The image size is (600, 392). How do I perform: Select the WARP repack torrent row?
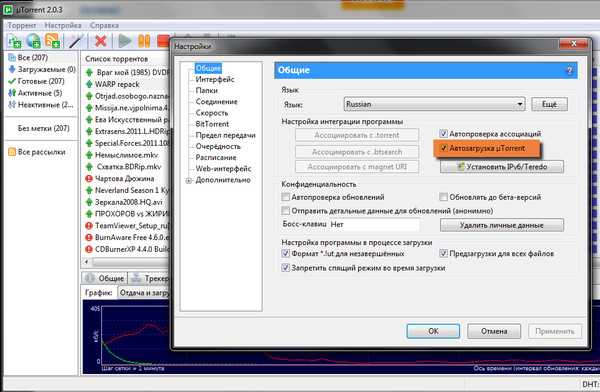[126, 84]
